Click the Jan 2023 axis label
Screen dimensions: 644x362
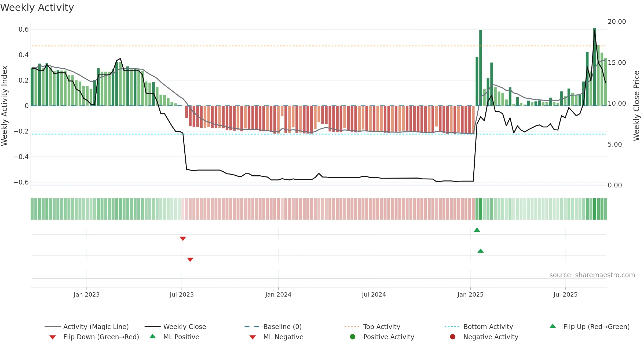click(x=87, y=294)
